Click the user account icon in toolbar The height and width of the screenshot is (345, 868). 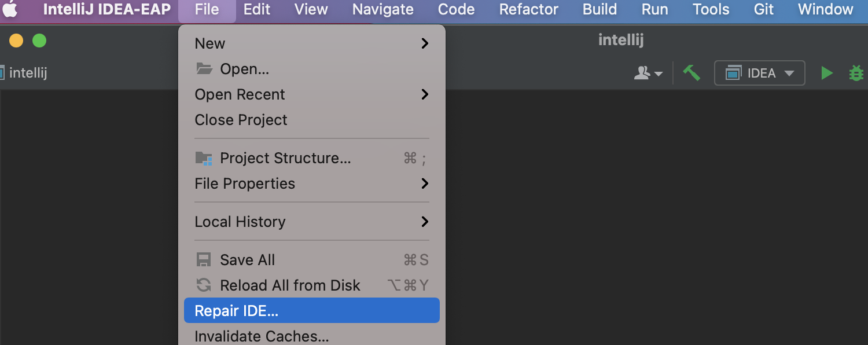click(648, 73)
